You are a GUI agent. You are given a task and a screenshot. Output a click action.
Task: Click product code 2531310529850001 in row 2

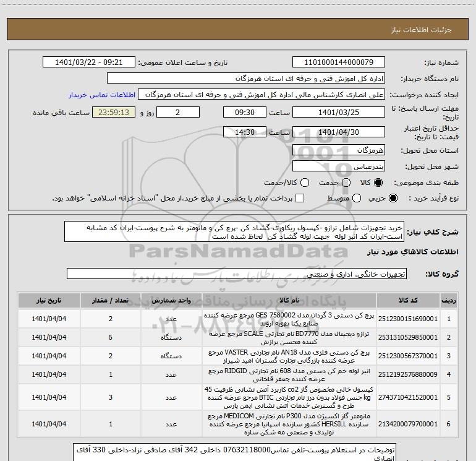click(408, 337)
